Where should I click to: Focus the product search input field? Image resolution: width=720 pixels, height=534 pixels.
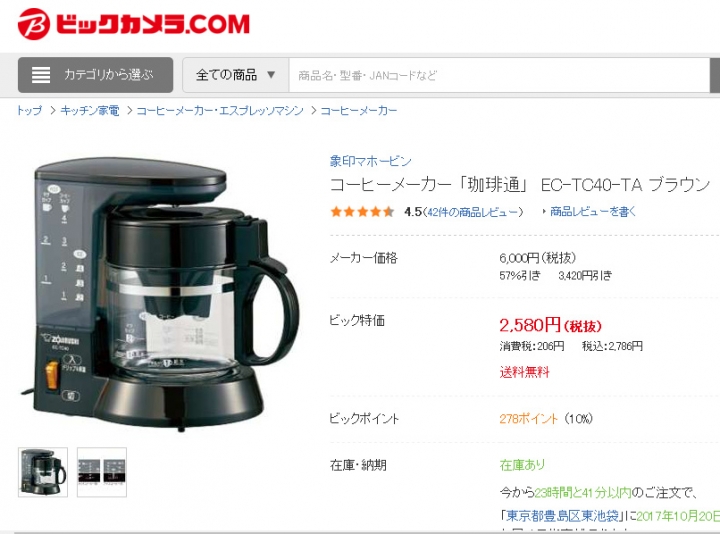pos(499,75)
